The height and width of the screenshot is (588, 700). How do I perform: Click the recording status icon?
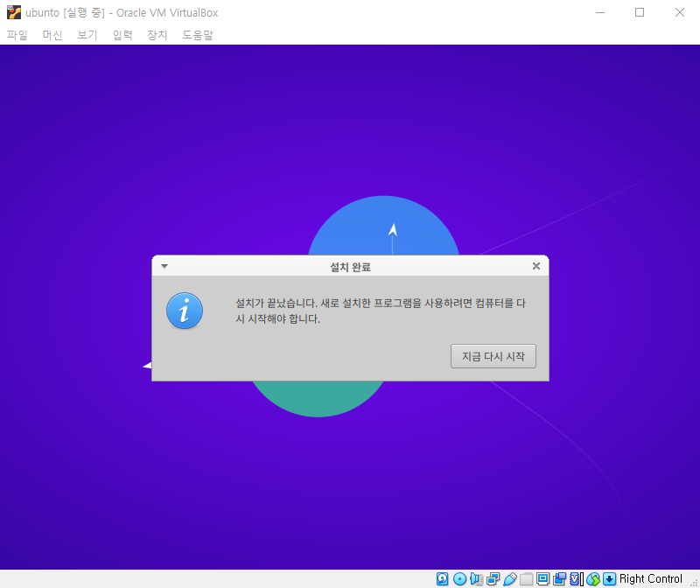(559, 579)
